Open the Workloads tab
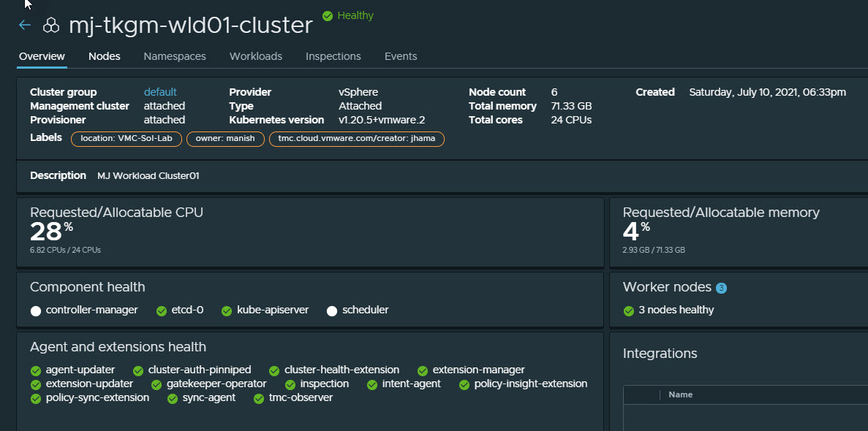 (x=255, y=56)
